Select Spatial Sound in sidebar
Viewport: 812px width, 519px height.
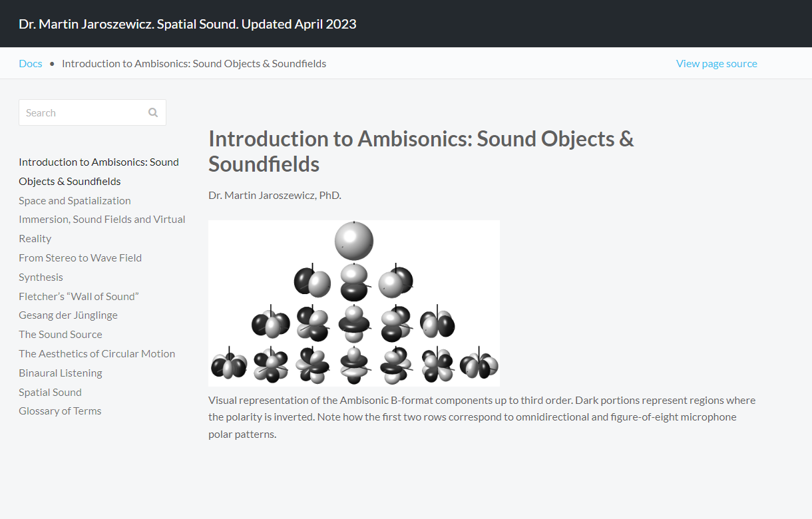(50, 392)
